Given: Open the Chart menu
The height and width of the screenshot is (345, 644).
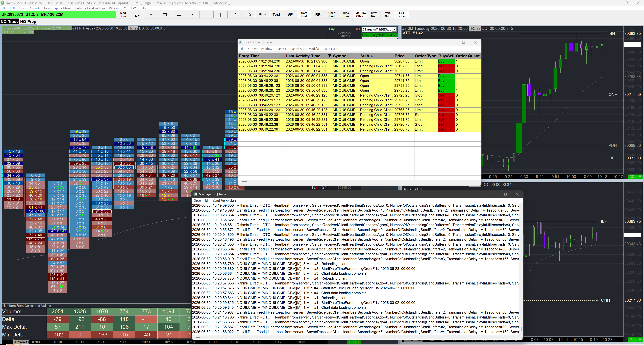Looking at the screenshot, I should click(22, 8).
